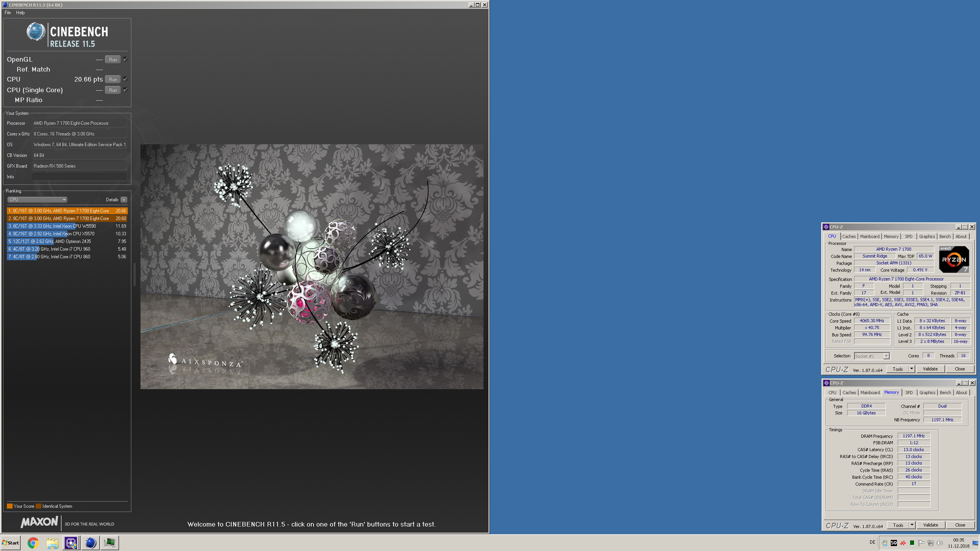The image size is (980, 551).
Task: Open About tab in lower CPU-Z
Action: click(961, 393)
